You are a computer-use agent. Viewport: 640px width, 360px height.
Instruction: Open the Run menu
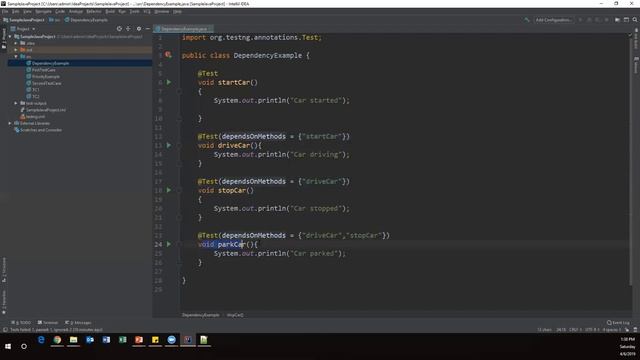click(122, 11)
